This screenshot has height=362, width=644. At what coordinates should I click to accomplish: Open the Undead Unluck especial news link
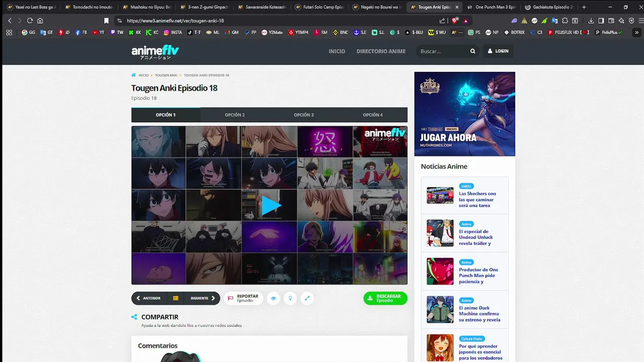[x=476, y=237]
